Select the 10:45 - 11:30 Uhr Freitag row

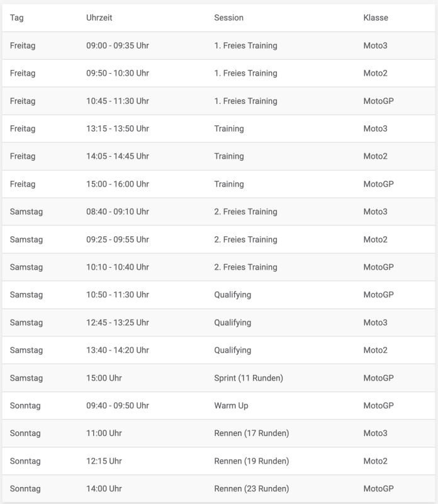(218, 101)
